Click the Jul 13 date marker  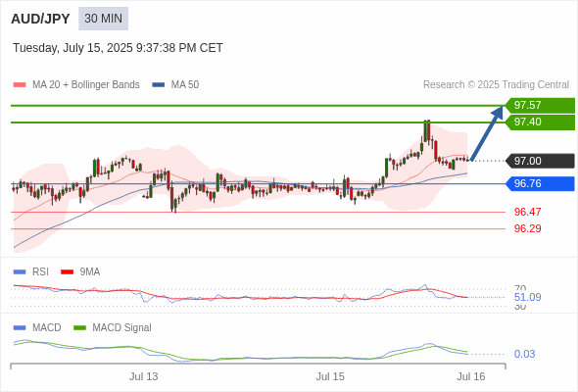click(x=143, y=376)
